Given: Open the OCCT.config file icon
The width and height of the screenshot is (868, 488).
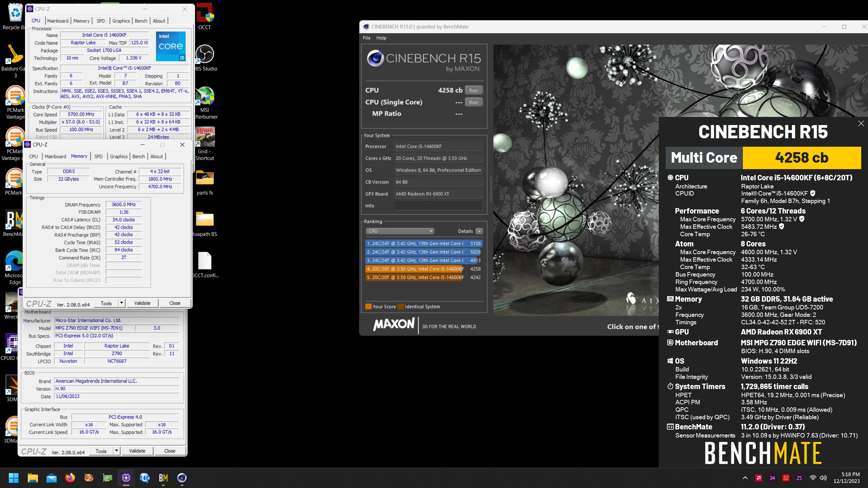Looking at the screenshot, I should click(x=205, y=265).
